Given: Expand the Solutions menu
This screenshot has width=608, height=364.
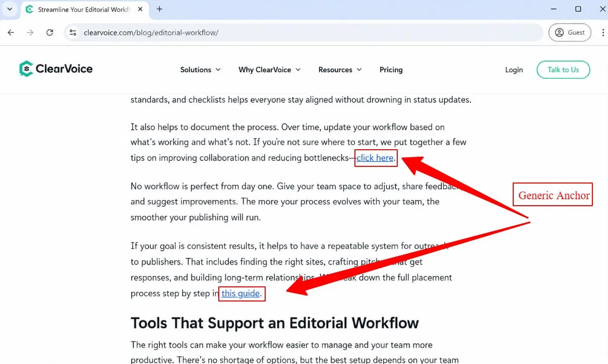Looking at the screenshot, I should point(201,70).
